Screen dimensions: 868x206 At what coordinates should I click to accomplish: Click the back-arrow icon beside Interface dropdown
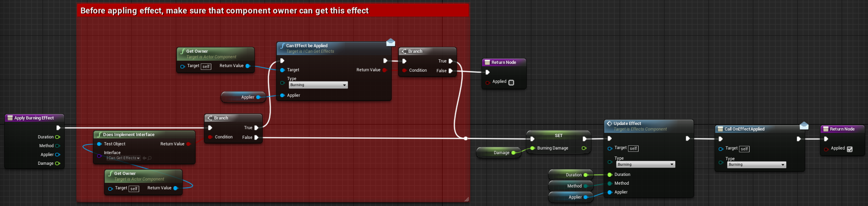[x=144, y=158]
